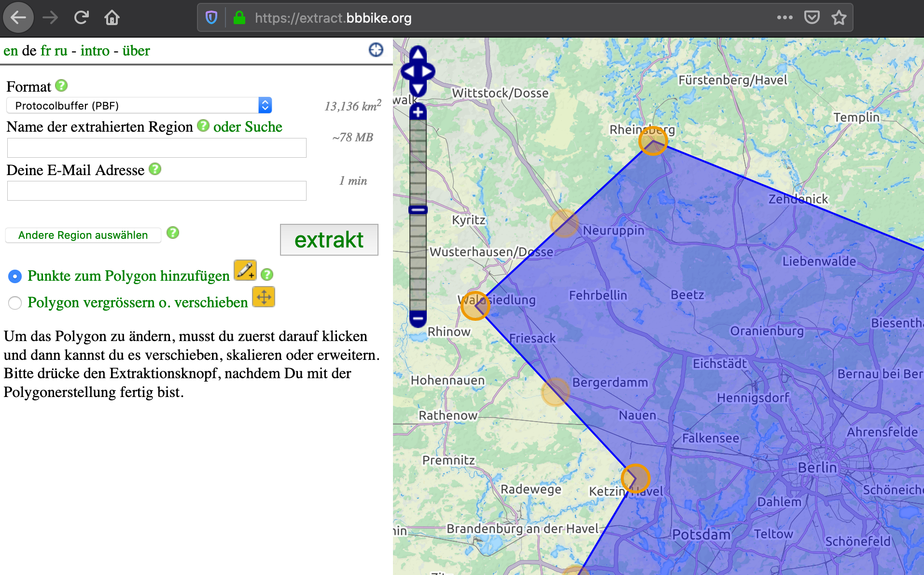This screenshot has height=575, width=924.
Task: Open the 'intro' page link
Action: tap(95, 51)
